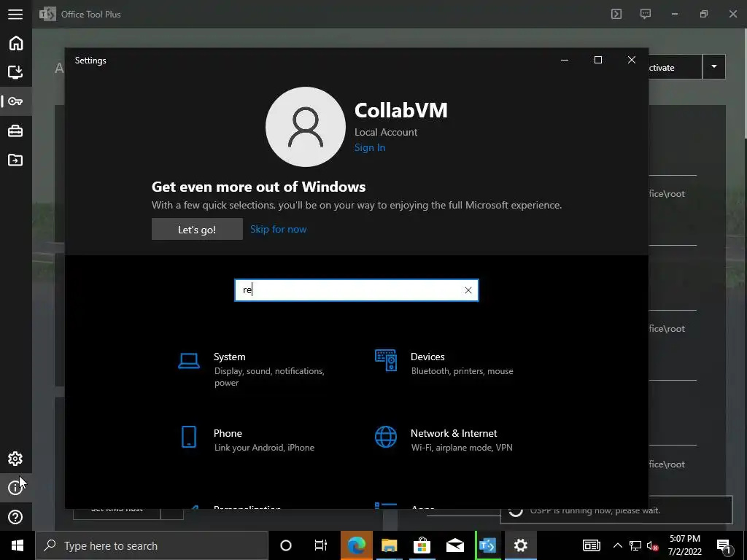Open Cortana circle on taskbar
This screenshot has height=560, width=747.
coord(286,545)
